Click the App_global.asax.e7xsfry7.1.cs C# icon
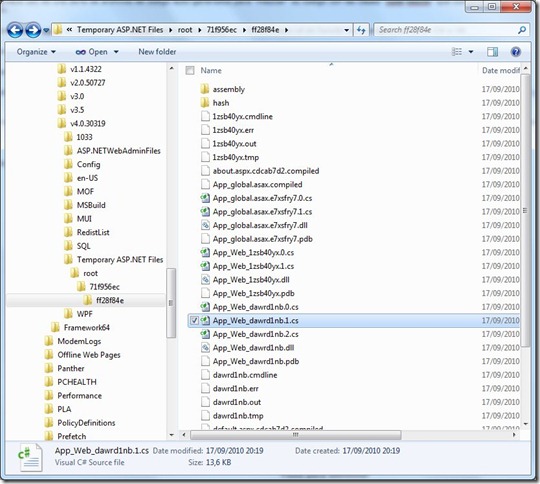The image size is (540, 484). click(x=205, y=212)
